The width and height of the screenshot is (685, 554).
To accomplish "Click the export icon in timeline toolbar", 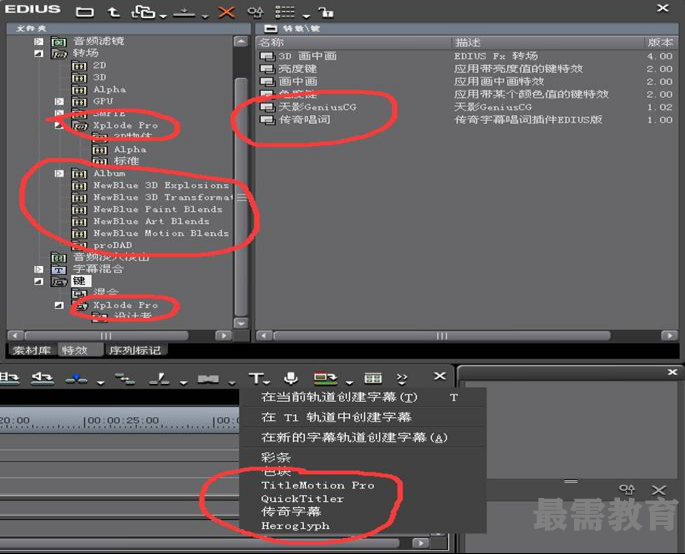I will point(326,378).
